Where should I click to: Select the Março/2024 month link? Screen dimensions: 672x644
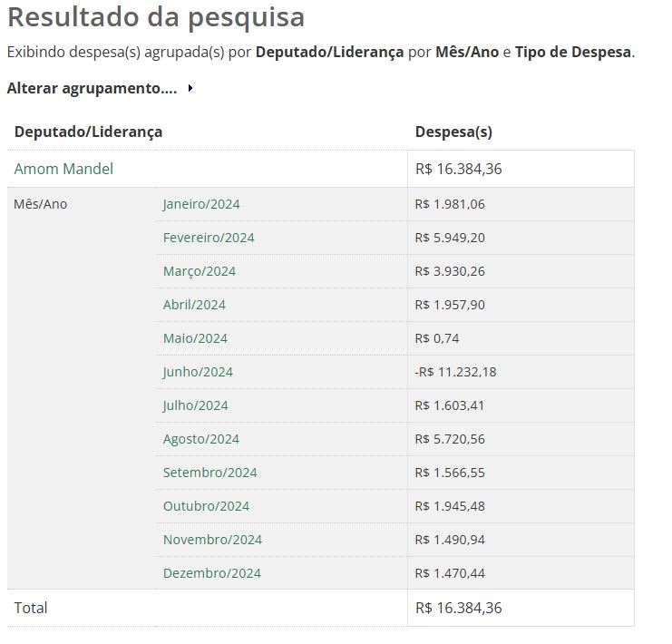200,271
